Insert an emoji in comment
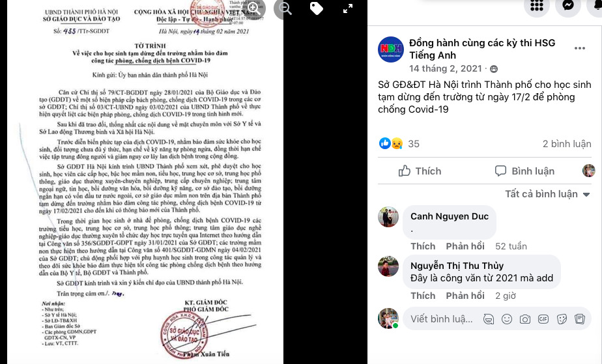The image size is (602, 364). (507, 318)
